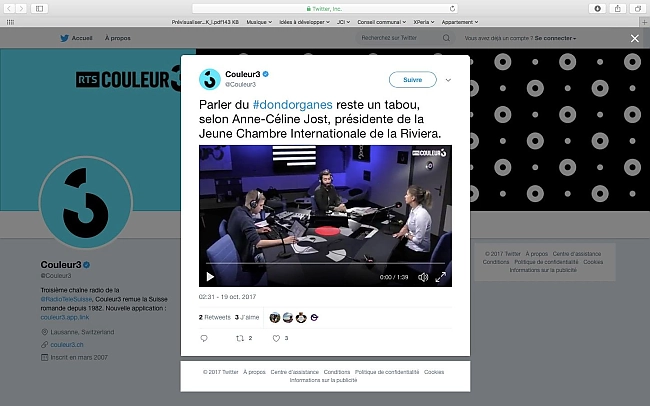The width and height of the screenshot is (650, 406).
Task: Open the À propos tab in Twitter header
Action: click(x=118, y=38)
